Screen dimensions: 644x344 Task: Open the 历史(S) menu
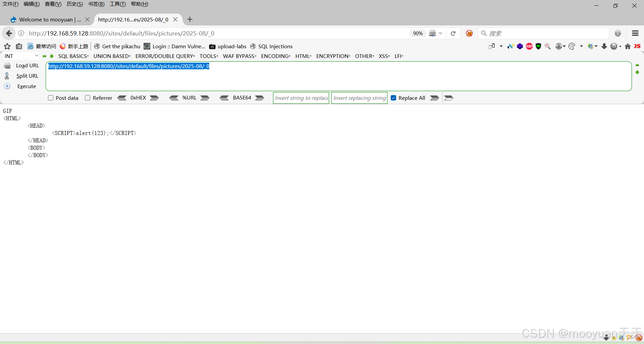[x=74, y=4]
